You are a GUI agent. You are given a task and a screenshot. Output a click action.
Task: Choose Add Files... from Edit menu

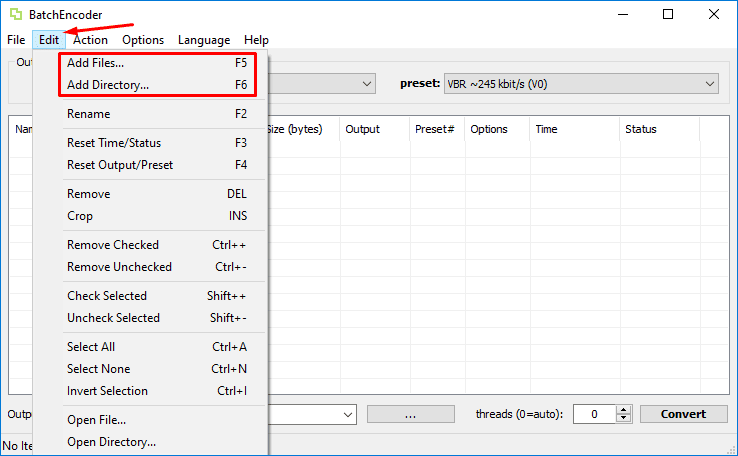[157, 63]
